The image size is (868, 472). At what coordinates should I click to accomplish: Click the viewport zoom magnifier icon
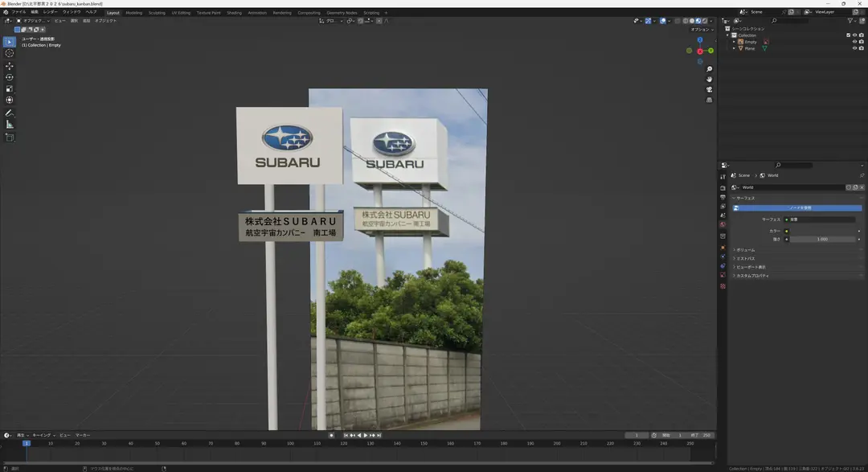(x=709, y=69)
